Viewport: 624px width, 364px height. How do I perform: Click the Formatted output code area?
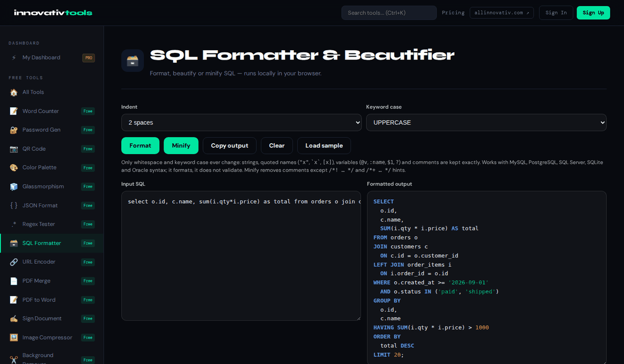coord(486,277)
